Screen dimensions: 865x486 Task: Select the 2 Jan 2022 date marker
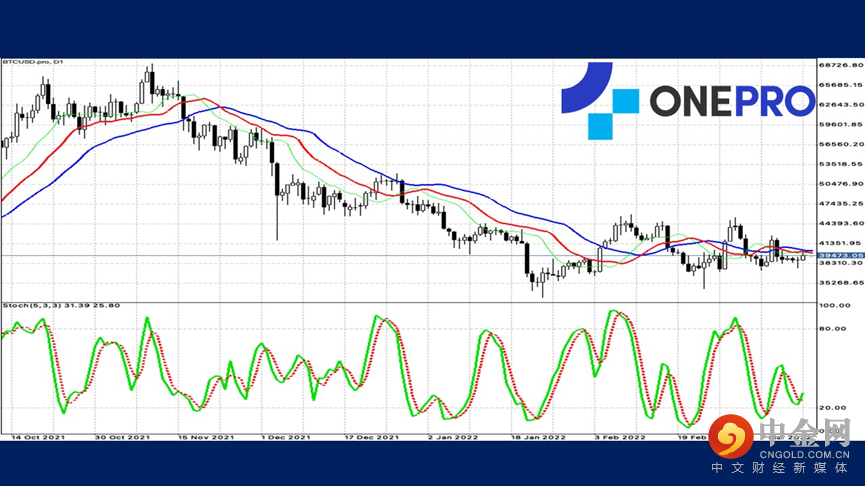pos(453,437)
